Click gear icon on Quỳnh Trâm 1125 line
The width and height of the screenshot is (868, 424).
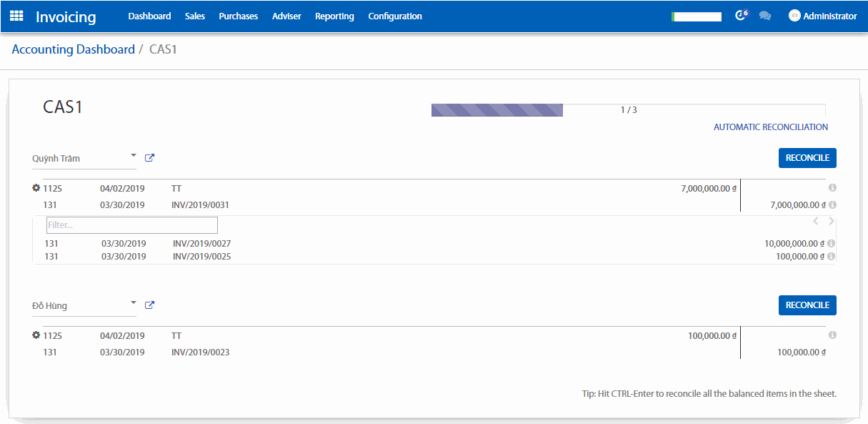[x=36, y=188]
